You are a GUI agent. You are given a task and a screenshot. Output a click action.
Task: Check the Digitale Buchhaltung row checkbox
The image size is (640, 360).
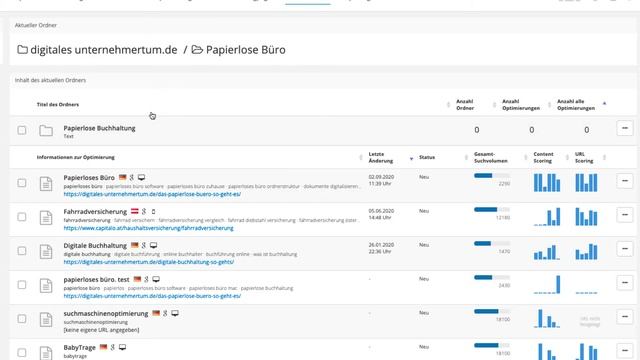(22, 251)
